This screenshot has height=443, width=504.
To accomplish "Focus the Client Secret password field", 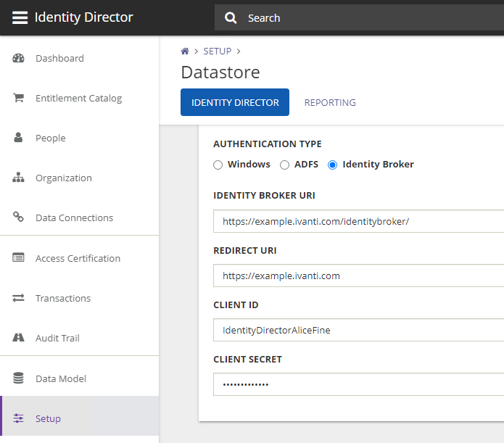I will point(358,384).
